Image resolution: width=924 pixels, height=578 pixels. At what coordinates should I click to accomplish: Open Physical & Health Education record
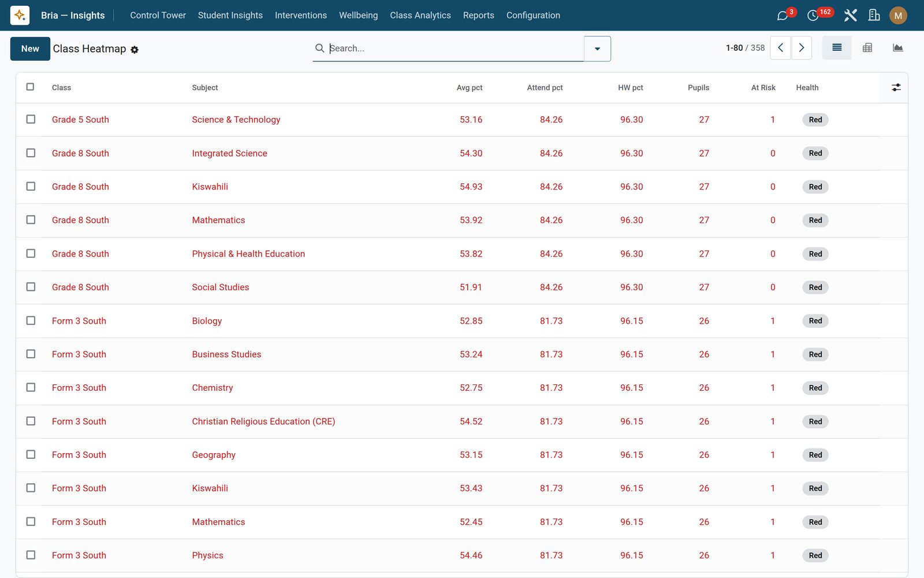coord(248,254)
